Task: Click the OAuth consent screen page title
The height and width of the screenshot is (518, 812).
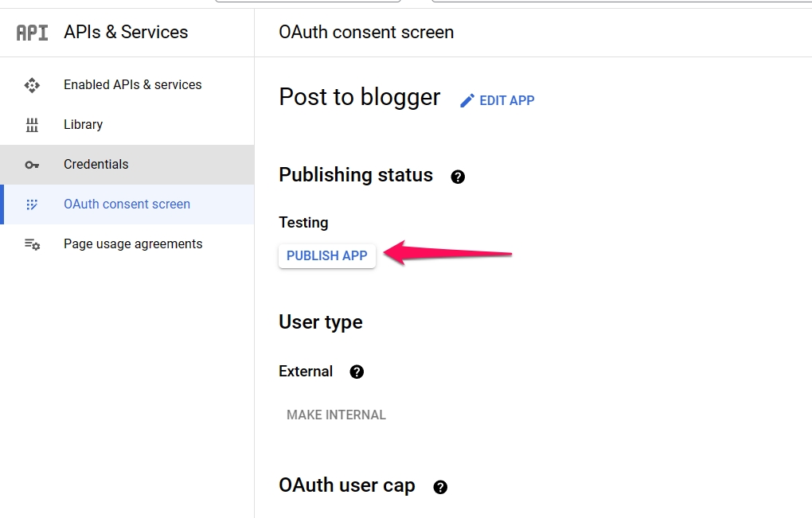Action: (366, 32)
